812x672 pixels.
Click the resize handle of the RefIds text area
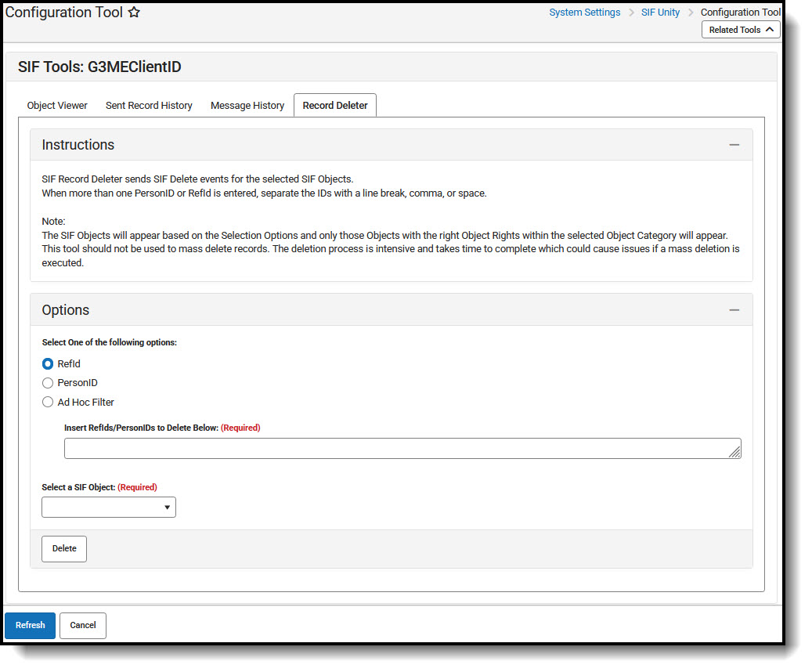pyautogui.click(x=734, y=451)
